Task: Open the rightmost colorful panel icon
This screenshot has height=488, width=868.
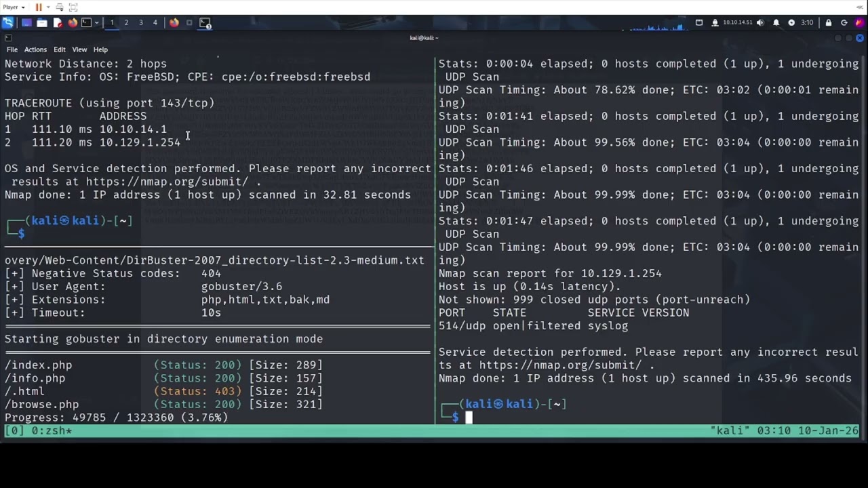Action: 860,22
